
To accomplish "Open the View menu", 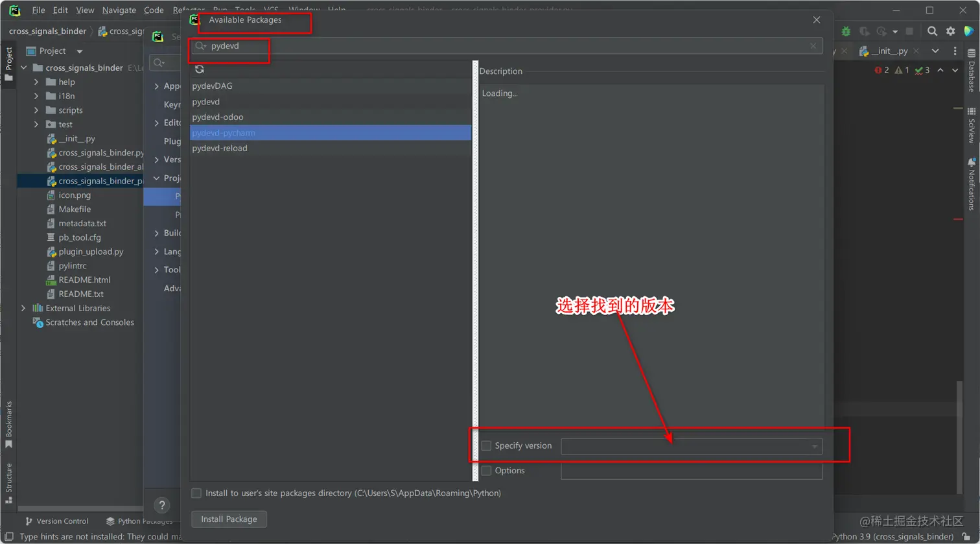I will click(x=85, y=10).
